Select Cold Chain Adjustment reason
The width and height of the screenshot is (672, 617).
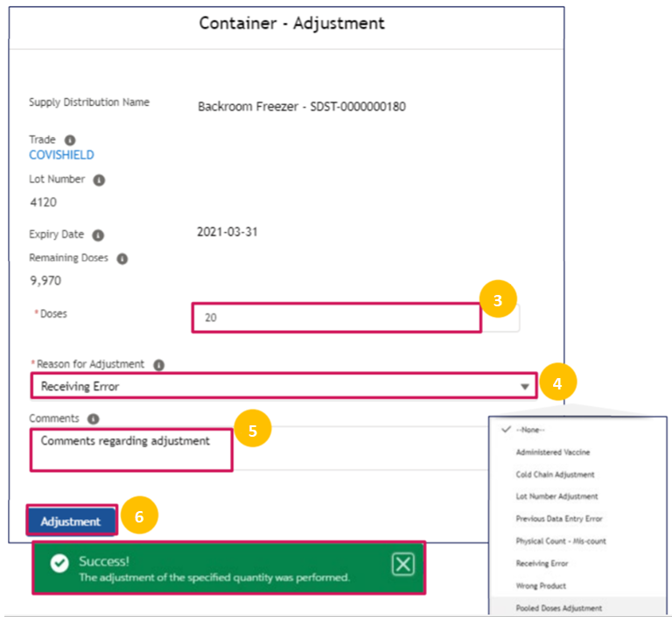[555, 474]
